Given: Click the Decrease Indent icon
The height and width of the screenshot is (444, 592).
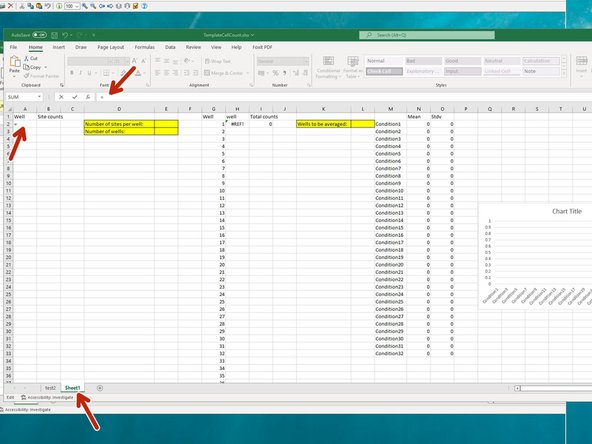Looking at the screenshot, I should tap(187, 73).
